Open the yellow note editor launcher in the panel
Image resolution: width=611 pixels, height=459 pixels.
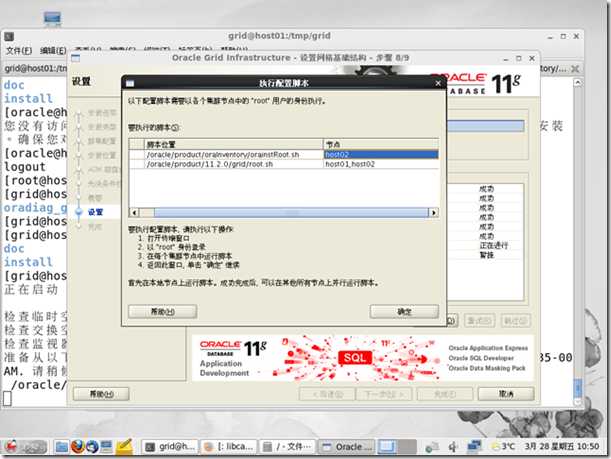point(124,447)
